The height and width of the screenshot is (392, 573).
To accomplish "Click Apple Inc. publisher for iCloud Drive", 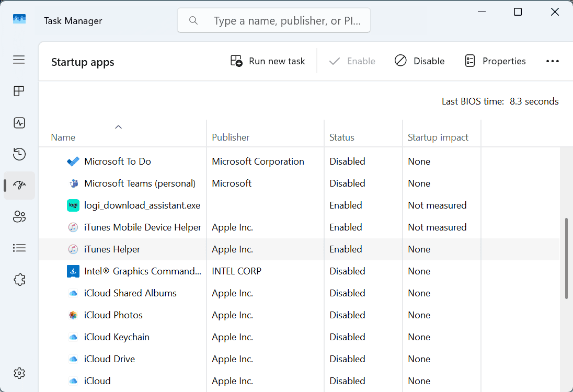I will coord(232,359).
